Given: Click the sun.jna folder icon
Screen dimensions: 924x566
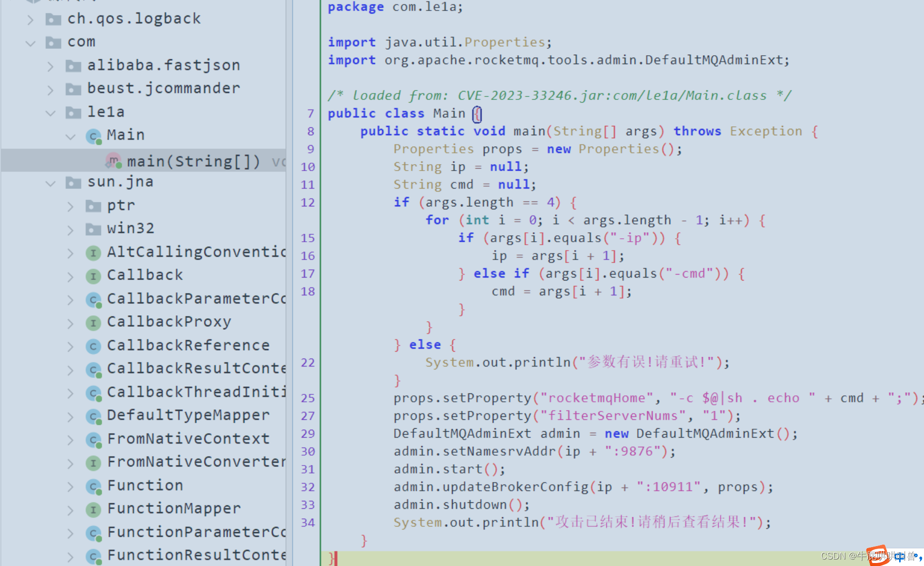Looking at the screenshot, I should click(x=73, y=183).
